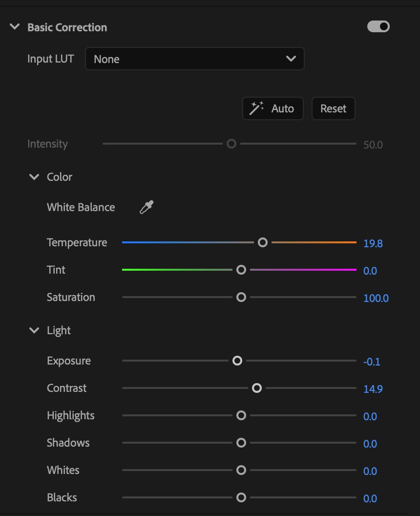Open the Input LUT dropdown
This screenshot has width=420, height=516.
pos(195,59)
